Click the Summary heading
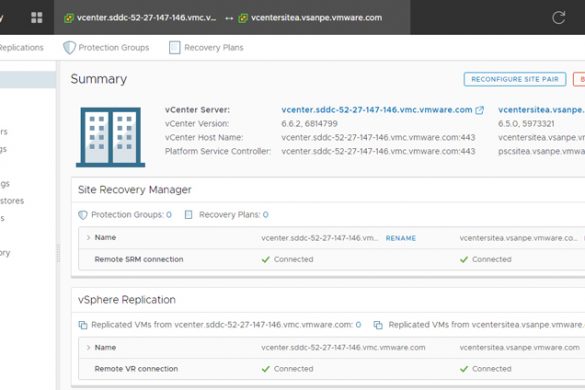 tap(98, 79)
